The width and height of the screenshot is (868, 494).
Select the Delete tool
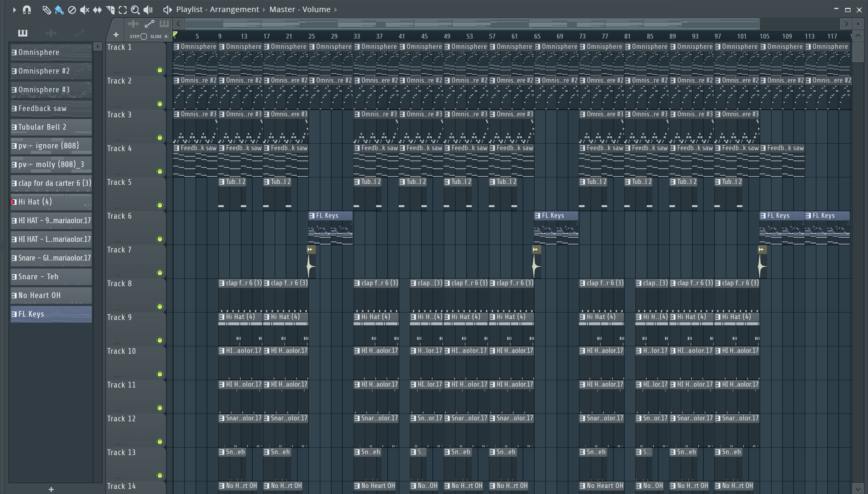tap(72, 10)
